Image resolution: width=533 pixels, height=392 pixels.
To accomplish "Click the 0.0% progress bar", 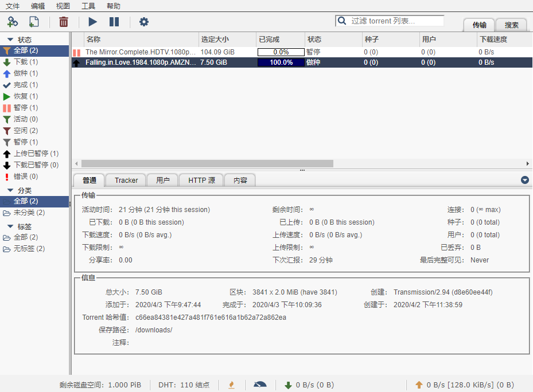I will click(x=281, y=52).
